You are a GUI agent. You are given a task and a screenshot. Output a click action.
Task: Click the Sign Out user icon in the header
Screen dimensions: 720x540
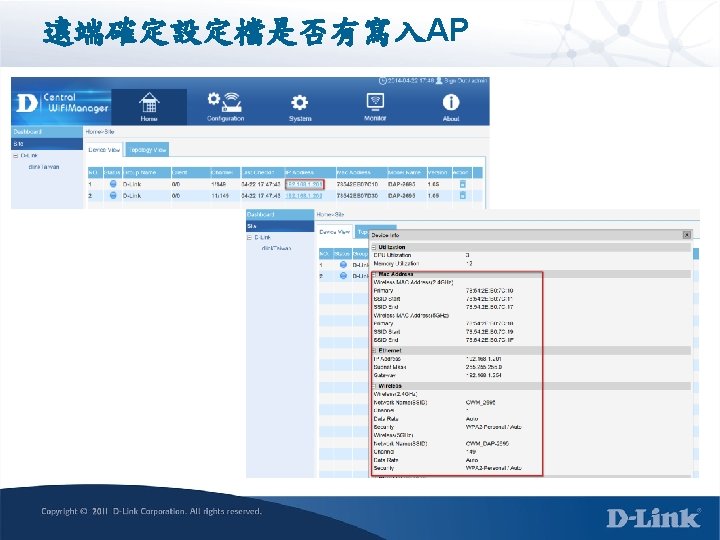pos(439,81)
